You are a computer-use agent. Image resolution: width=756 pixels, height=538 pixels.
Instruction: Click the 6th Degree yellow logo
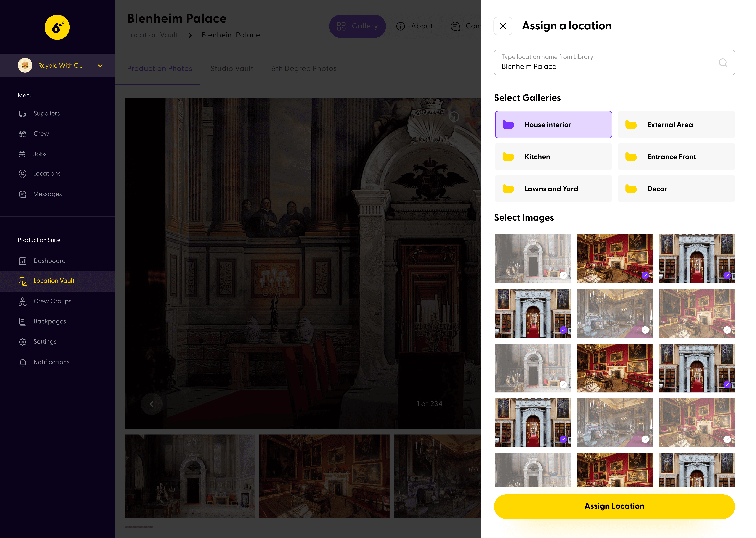[57, 27]
